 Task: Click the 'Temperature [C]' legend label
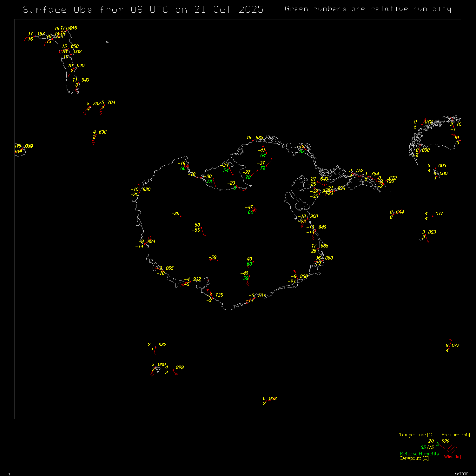pyautogui.click(x=416, y=435)
